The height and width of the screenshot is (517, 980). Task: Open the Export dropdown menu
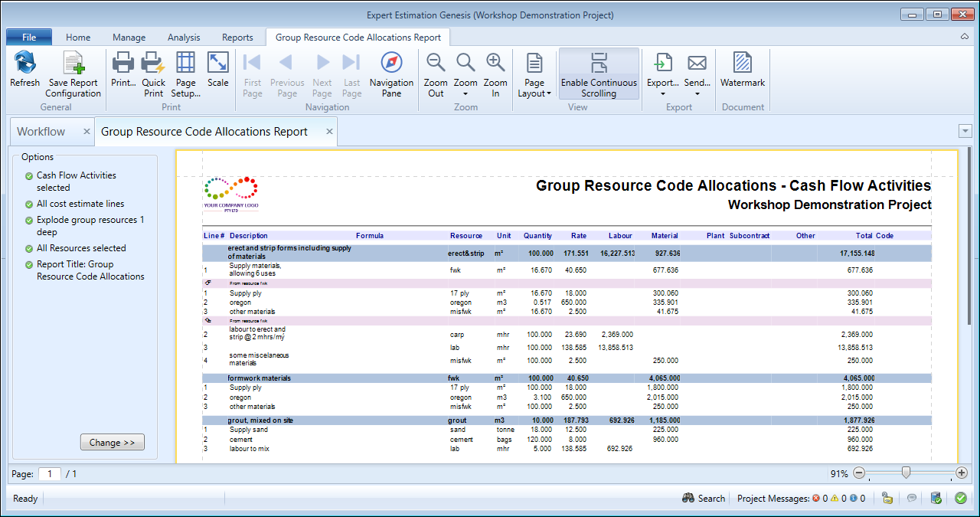[662, 74]
